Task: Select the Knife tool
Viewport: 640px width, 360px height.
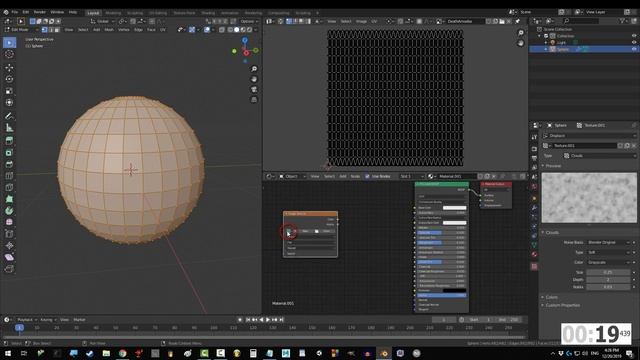Action: [9, 187]
